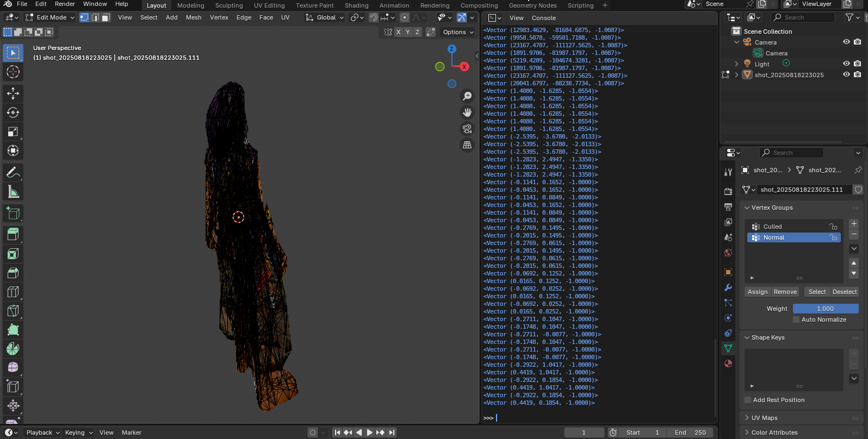The height and width of the screenshot is (439, 868).
Task: Click the Remove vertex group button
Action: pyautogui.click(x=785, y=292)
